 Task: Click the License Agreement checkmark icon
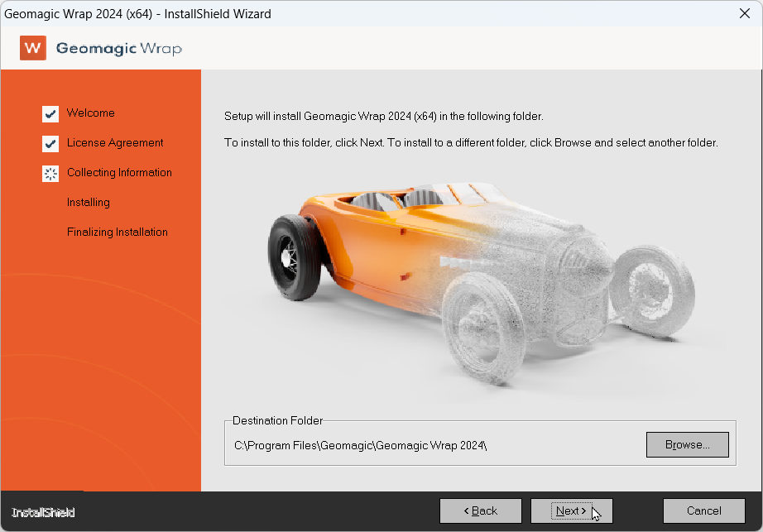tap(50, 143)
